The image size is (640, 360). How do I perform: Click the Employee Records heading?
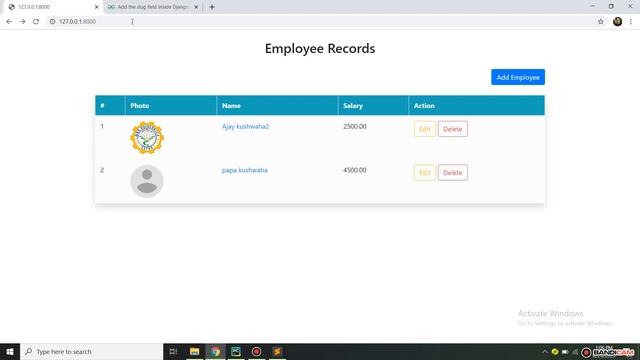pyautogui.click(x=320, y=49)
